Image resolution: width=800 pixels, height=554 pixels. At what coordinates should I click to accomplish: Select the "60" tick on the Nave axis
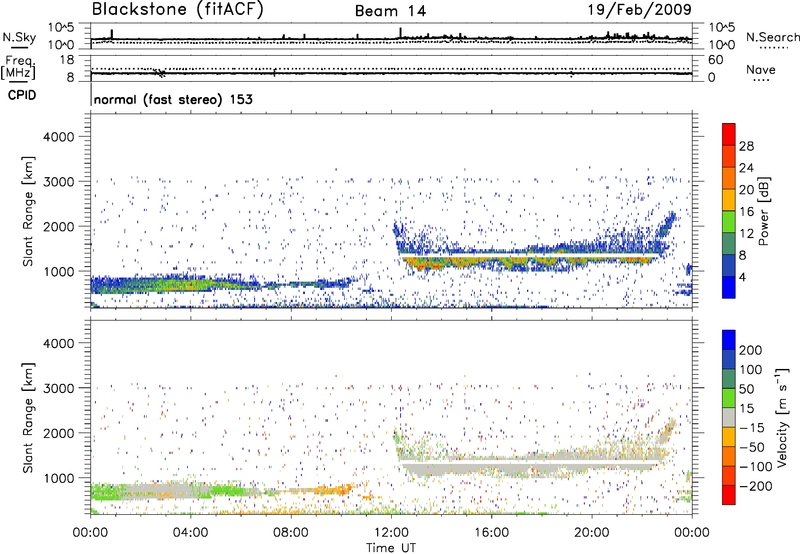[715, 60]
